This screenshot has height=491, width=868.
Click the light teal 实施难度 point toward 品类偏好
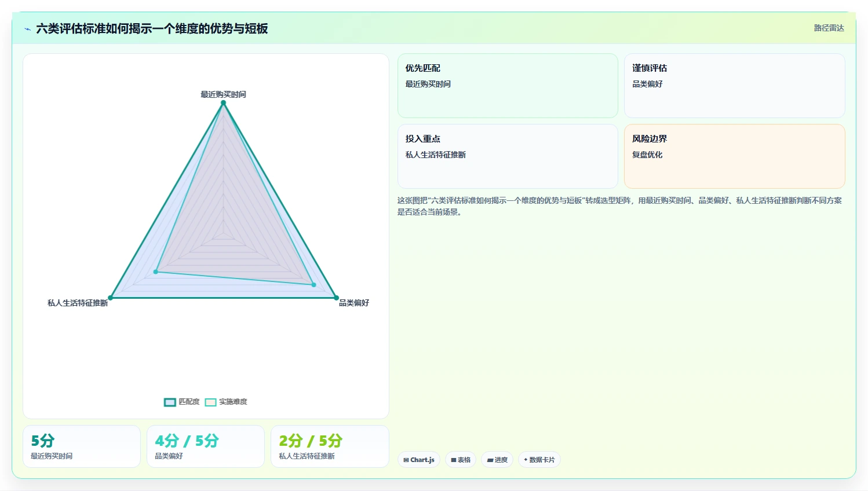coord(313,285)
